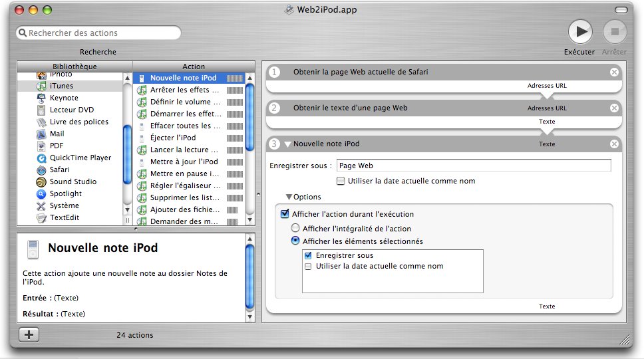Select Mettre à jour l'iPod action row
Screen dimensions: 644x359
tap(190, 162)
